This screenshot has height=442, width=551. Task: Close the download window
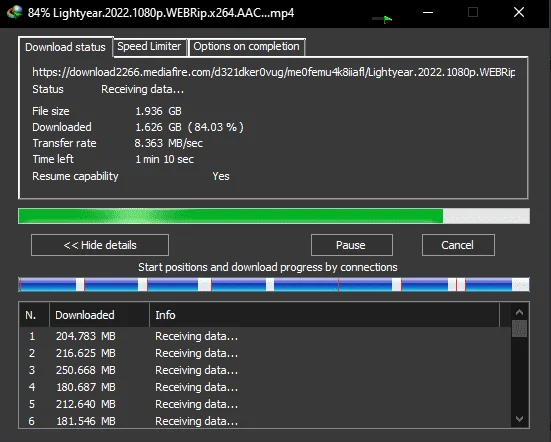[x=519, y=13]
